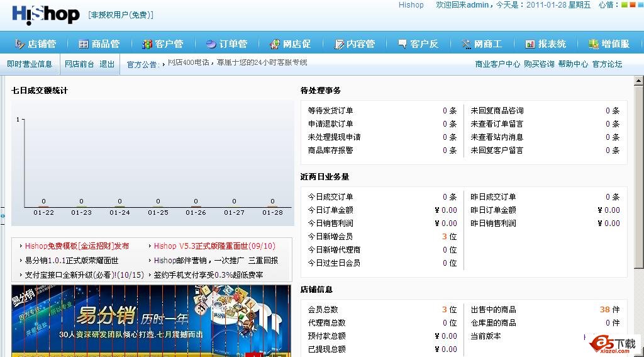Viewport: 644px width, 357px height.
Task: Click the Hishop link in header
Action: [x=411, y=5]
